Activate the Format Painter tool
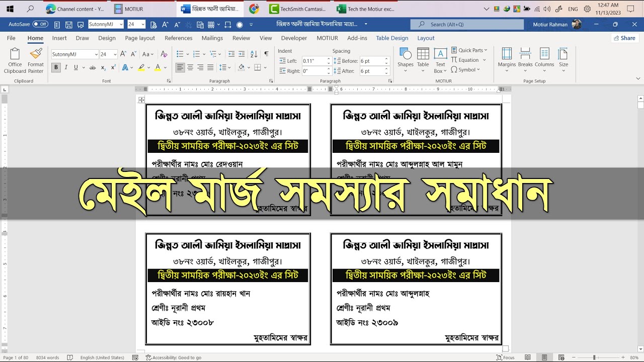Screen dimensions: 644x362 [x=36, y=61]
